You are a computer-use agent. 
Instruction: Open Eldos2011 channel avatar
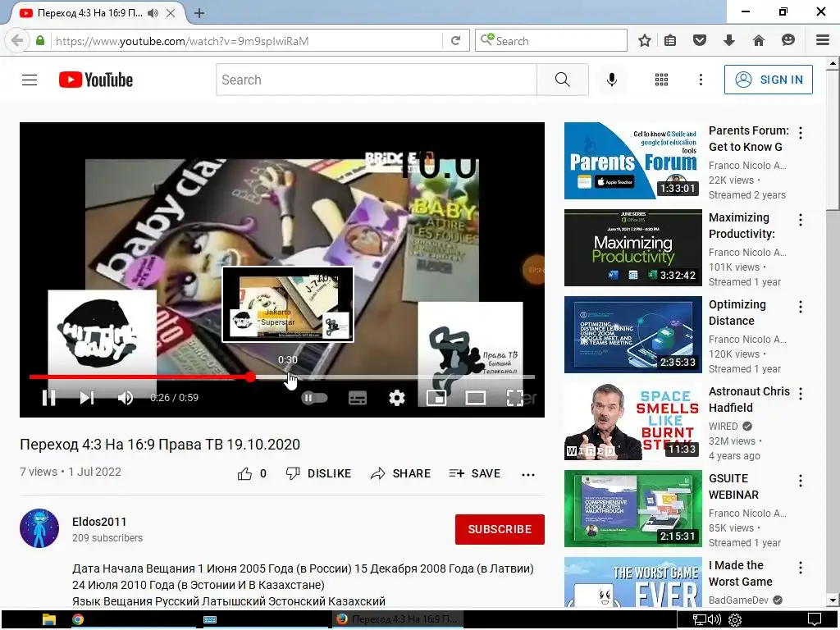39,528
